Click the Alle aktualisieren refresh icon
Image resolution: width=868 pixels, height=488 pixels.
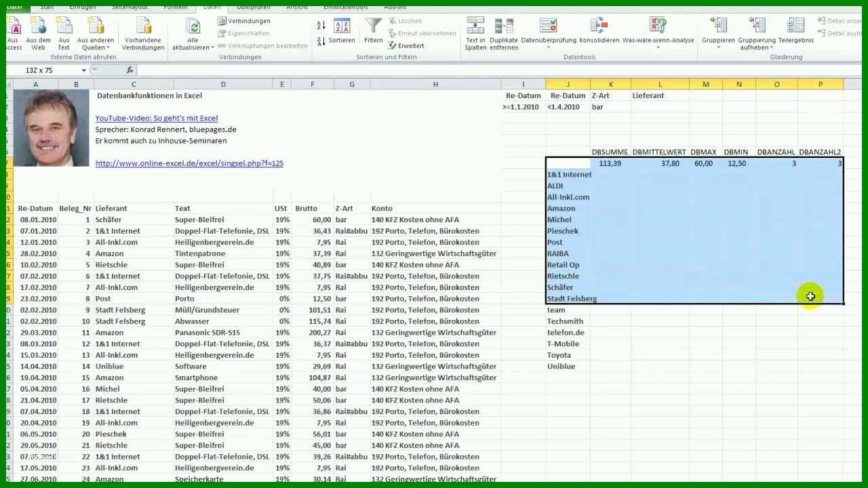click(x=193, y=27)
